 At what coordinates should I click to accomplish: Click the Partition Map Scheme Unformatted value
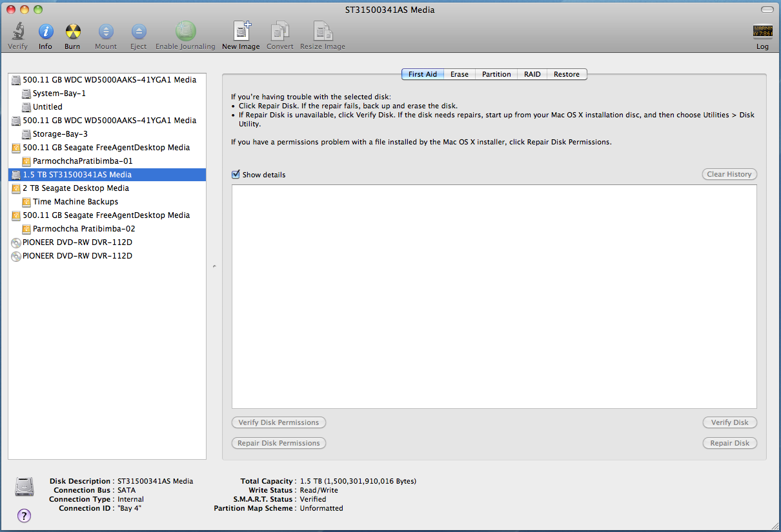tap(321, 508)
